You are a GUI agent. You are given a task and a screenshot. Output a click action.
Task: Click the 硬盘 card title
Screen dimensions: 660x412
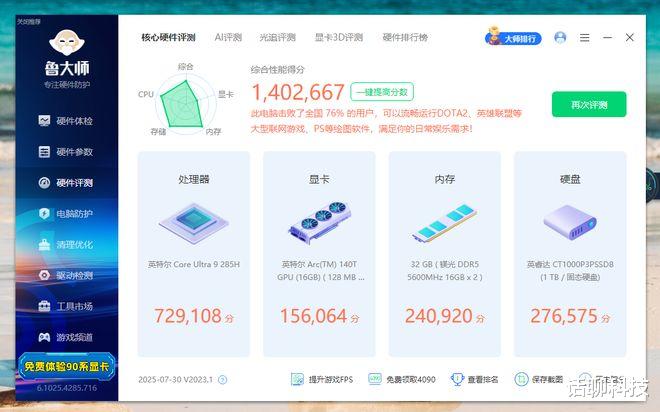coord(570,179)
